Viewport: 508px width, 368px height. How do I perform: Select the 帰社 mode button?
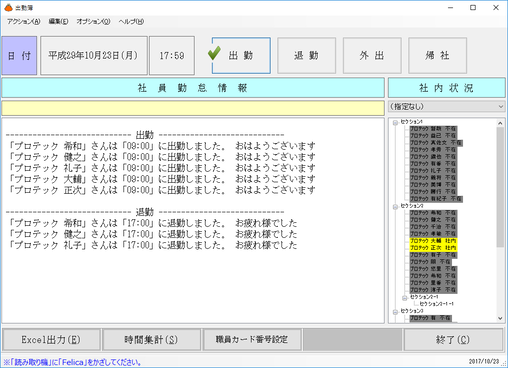tap(437, 55)
